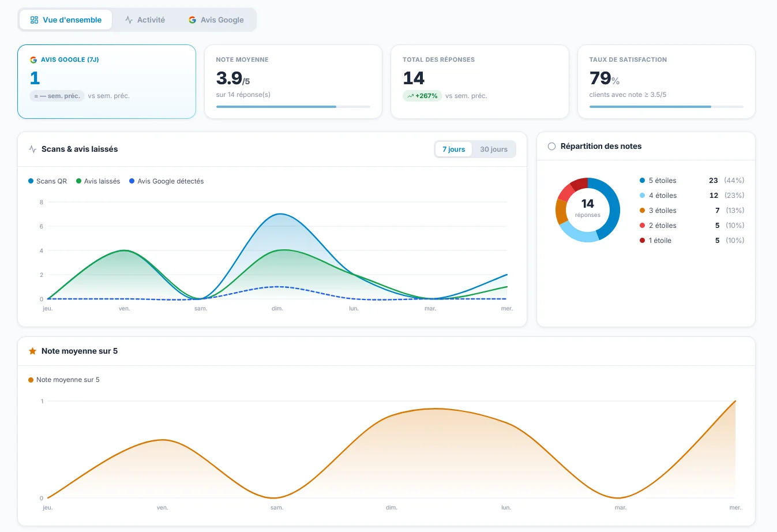The width and height of the screenshot is (777, 532).
Task: Open the Avis Google tab
Action: pos(216,20)
